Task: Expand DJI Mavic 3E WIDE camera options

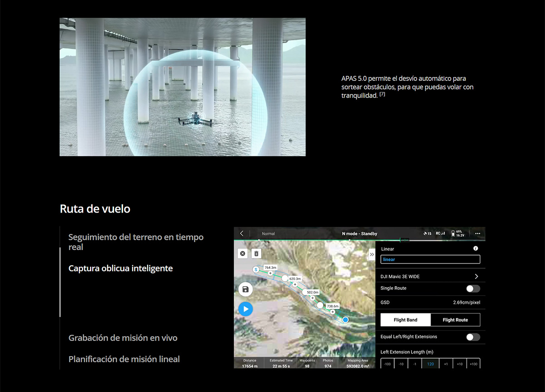Action: [476, 276]
